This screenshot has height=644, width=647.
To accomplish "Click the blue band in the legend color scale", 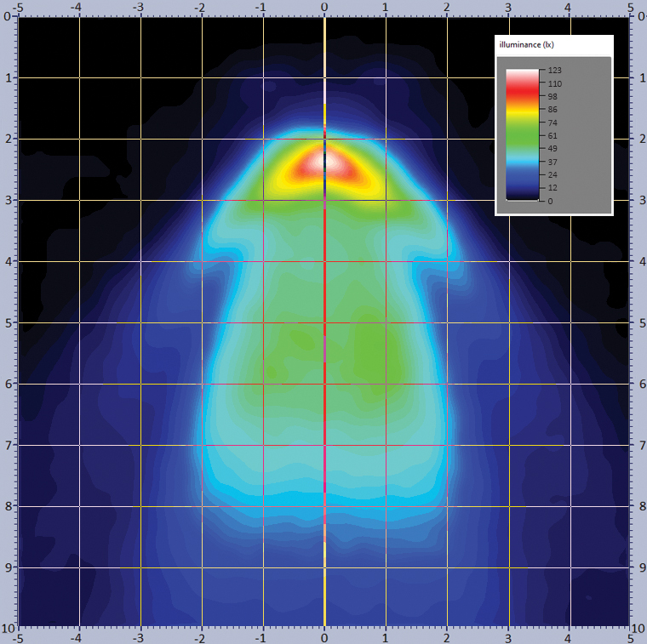I will click(x=522, y=174).
